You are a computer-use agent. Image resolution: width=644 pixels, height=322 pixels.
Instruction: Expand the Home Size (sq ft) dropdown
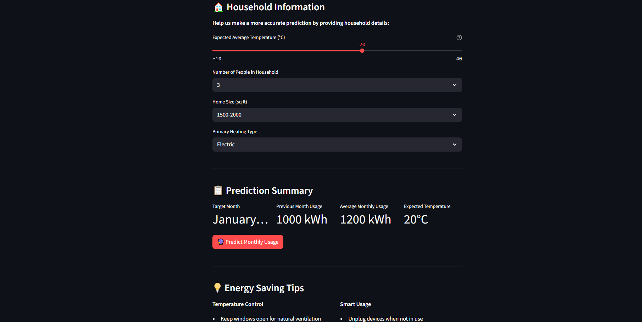337,115
